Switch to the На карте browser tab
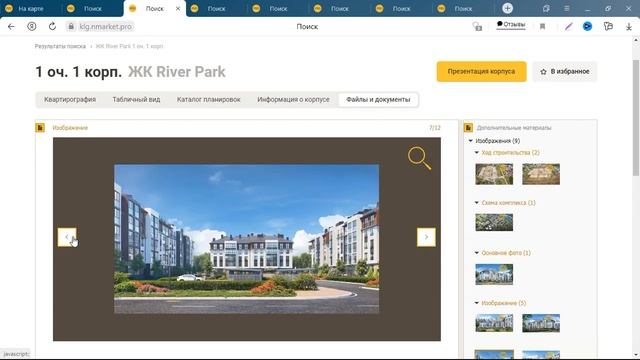 (x=31, y=9)
